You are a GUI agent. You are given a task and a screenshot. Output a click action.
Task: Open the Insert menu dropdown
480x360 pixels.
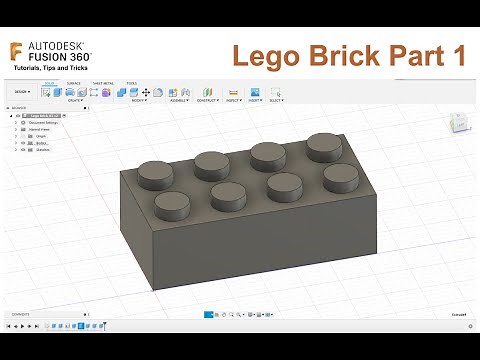pos(255,100)
